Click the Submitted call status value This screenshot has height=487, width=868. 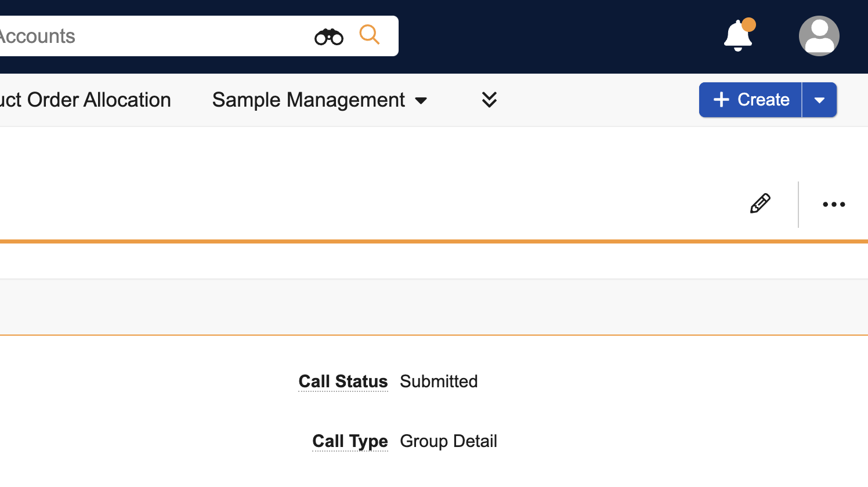pos(439,381)
